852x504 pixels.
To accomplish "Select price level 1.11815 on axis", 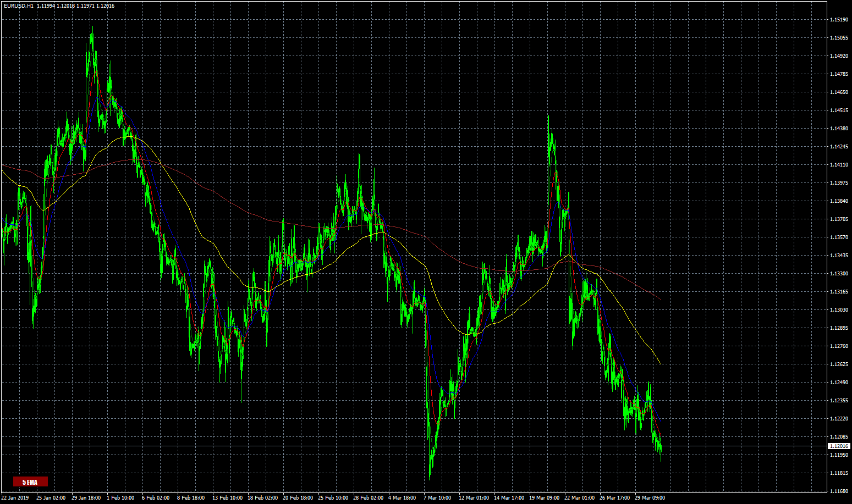I will 838,473.
